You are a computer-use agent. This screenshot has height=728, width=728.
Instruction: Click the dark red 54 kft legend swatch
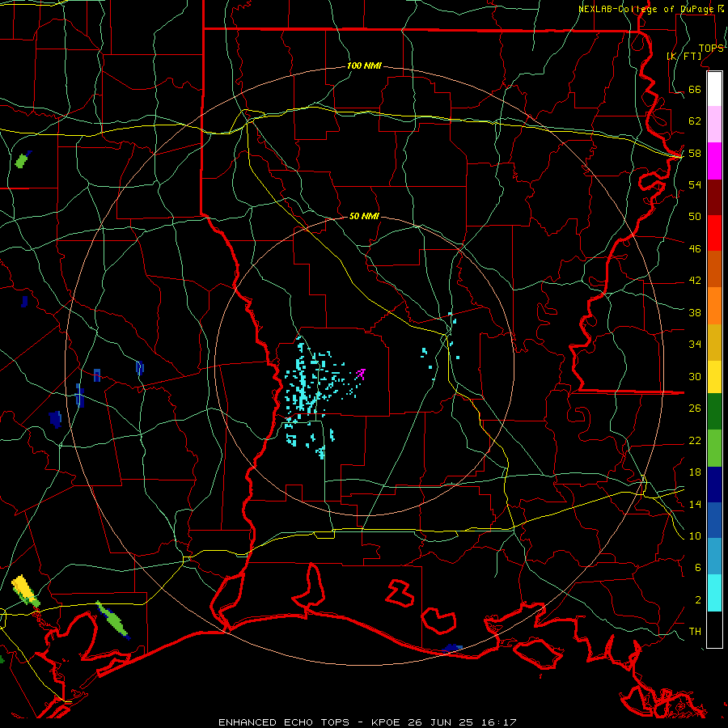(x=714, y=197)
